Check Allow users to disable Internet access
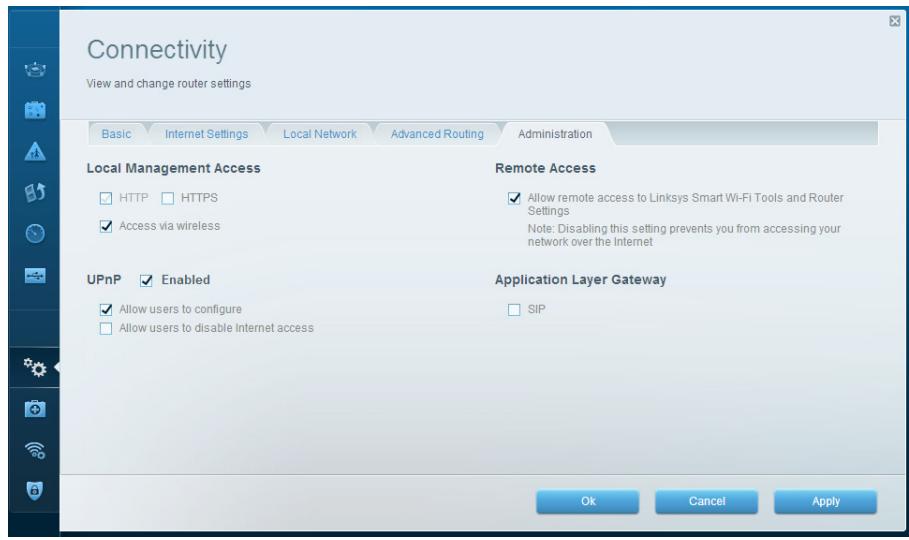 click(106, 329)
